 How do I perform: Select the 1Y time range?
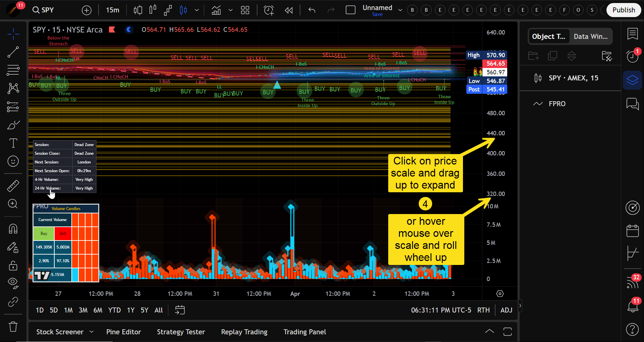coord(131,310)
